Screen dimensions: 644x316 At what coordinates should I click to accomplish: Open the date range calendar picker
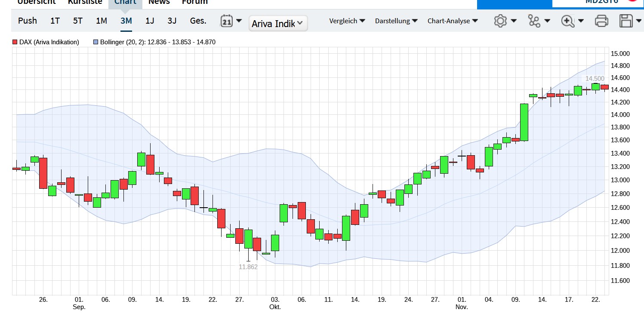pos(231,21)
